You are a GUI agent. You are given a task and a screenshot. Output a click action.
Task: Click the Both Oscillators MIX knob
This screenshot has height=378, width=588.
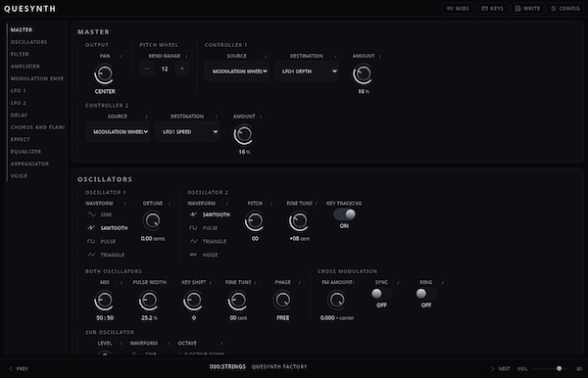pyautogui.click(x=104, y=300)
